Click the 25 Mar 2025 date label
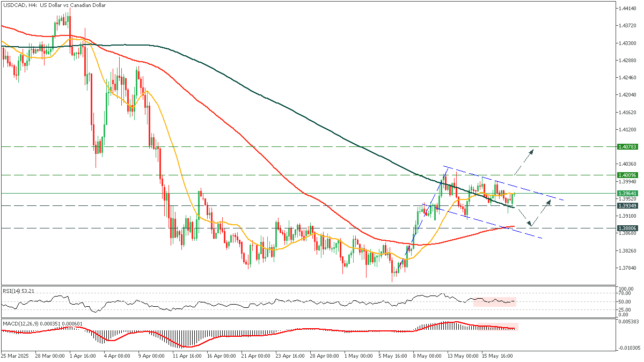 point(16,356)
